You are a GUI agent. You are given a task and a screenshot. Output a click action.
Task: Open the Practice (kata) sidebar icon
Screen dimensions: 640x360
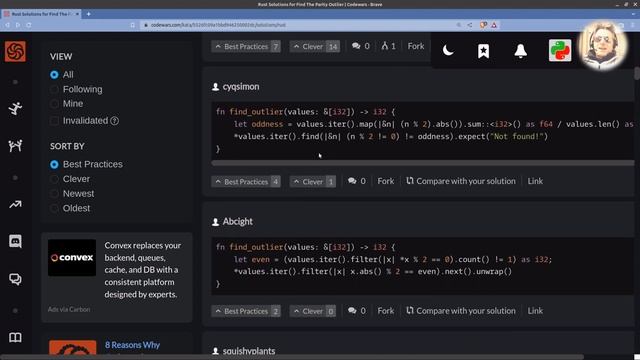tap(15, 109)
